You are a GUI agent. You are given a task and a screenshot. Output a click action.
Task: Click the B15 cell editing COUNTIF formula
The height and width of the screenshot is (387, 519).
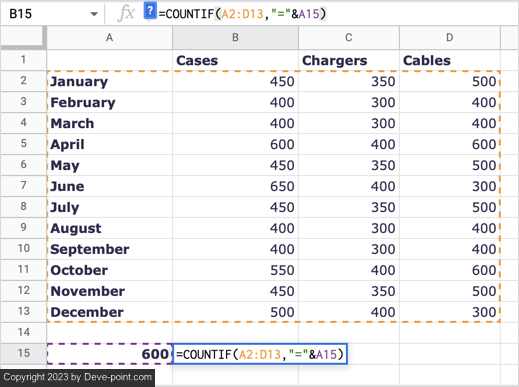coord(260,354)
